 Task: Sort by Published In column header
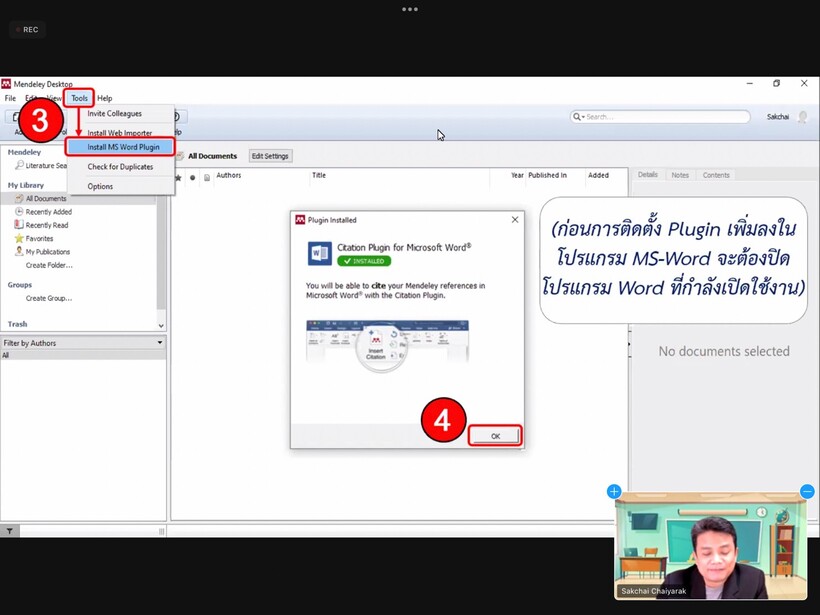coord(547,175)
